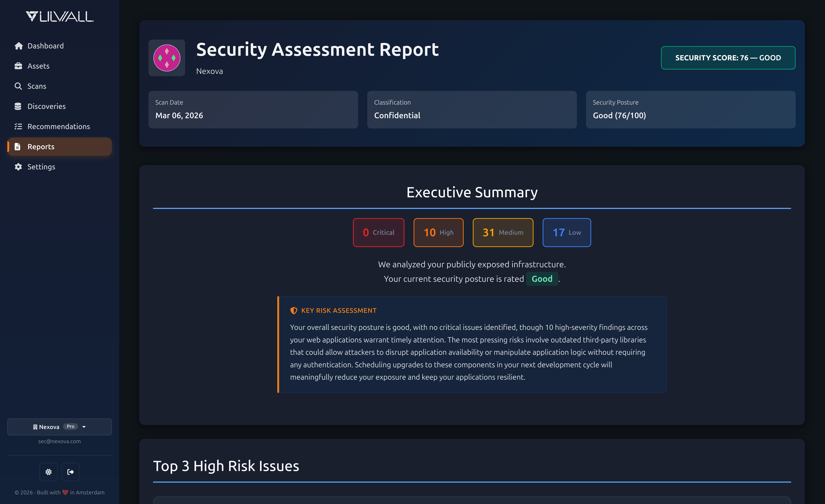
Task: Click the VULWALL logo at top left
Action: (x=60, y=16)
